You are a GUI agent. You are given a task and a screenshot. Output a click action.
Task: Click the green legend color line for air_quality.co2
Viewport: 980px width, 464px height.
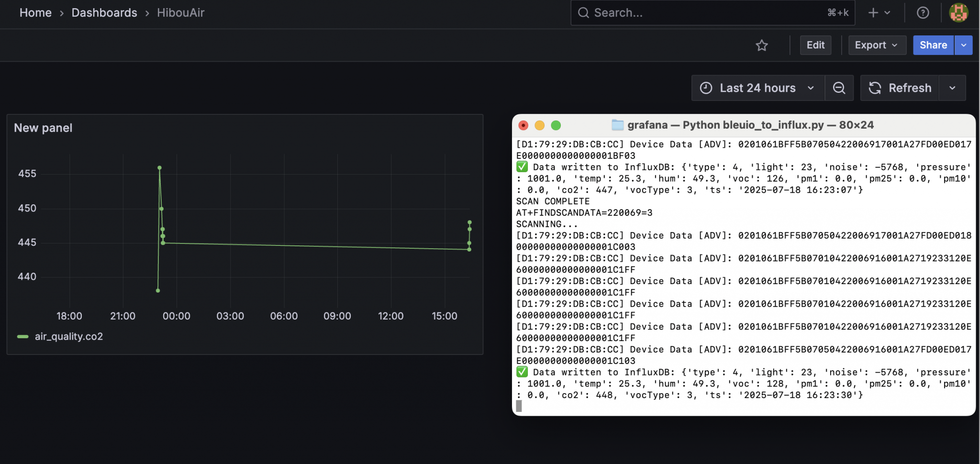(x=22, y=336)
